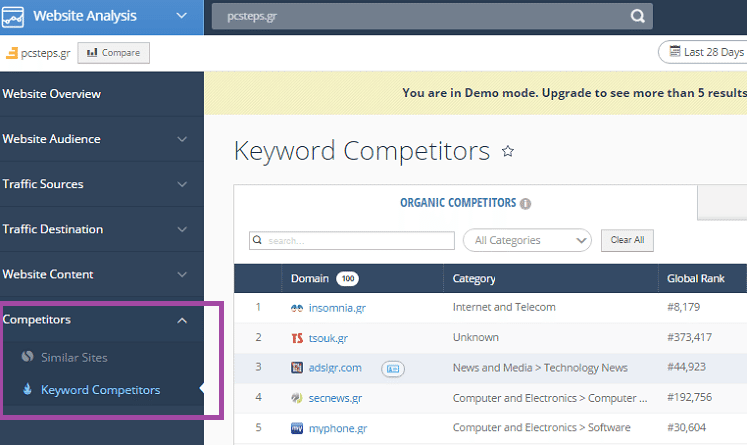Viewport: 747px width, 445px height.
Task: Click the myphone.gr favicon
Action: [x=297, y=428]
